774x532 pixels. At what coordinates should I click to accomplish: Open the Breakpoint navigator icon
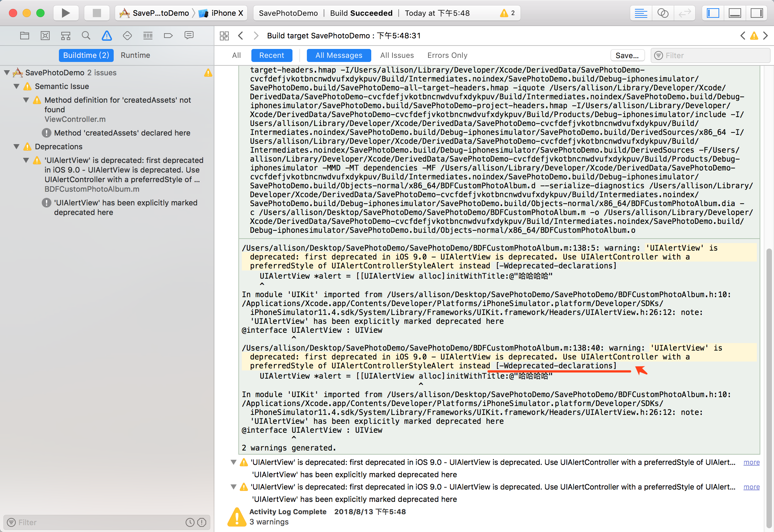tap(168, 36)
